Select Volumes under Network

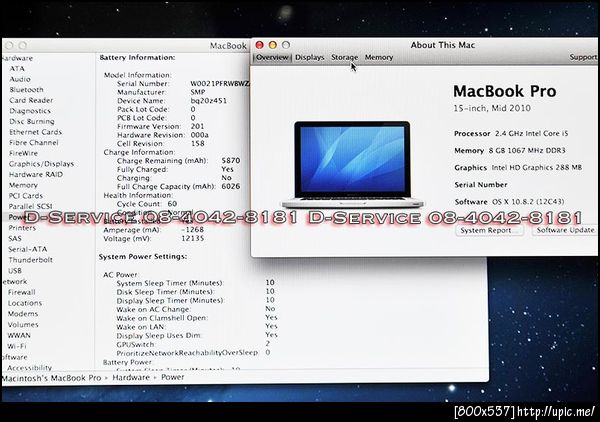pyautogui.click(x=23, y=325)
